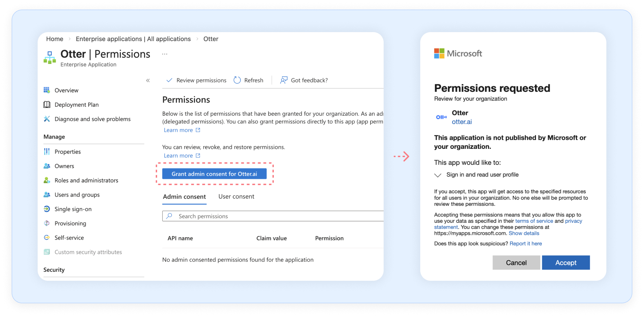Click the Overview icon in sidebar
The height and width of the screenshot is (317, 644).
click(x=47, y=90)
